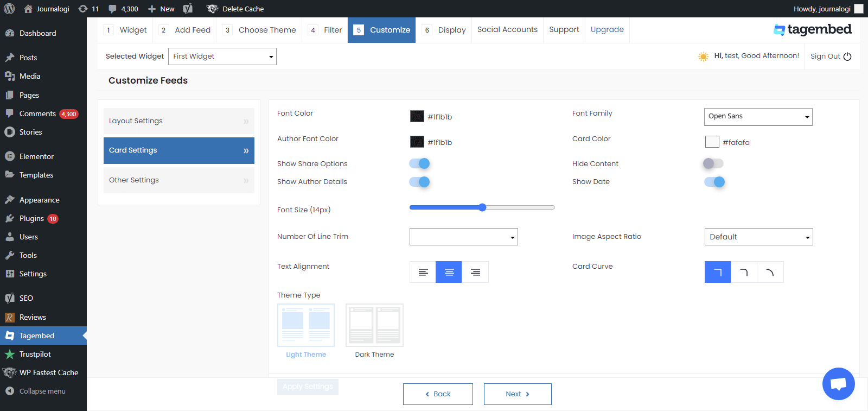
Task: Expand Layout Settings section
Action: pyautogui.click(x=179, y=121)
